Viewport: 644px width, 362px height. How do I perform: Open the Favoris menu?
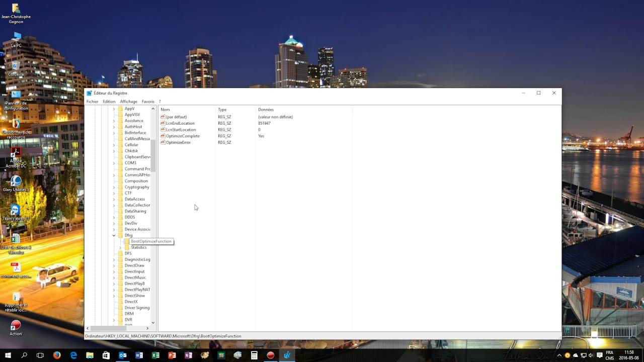point(148,102)
